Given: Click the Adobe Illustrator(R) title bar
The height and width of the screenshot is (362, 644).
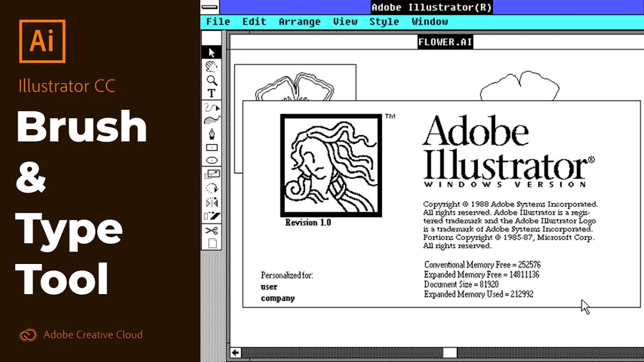Looking at the screenshot, I should [432, 7].
